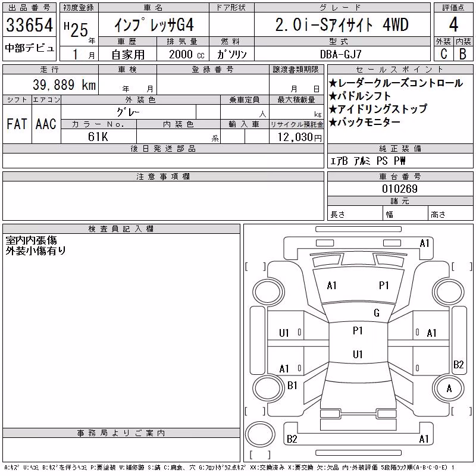
Task: Click the B2 mark on the rear bumper
Action: [292, 439]
